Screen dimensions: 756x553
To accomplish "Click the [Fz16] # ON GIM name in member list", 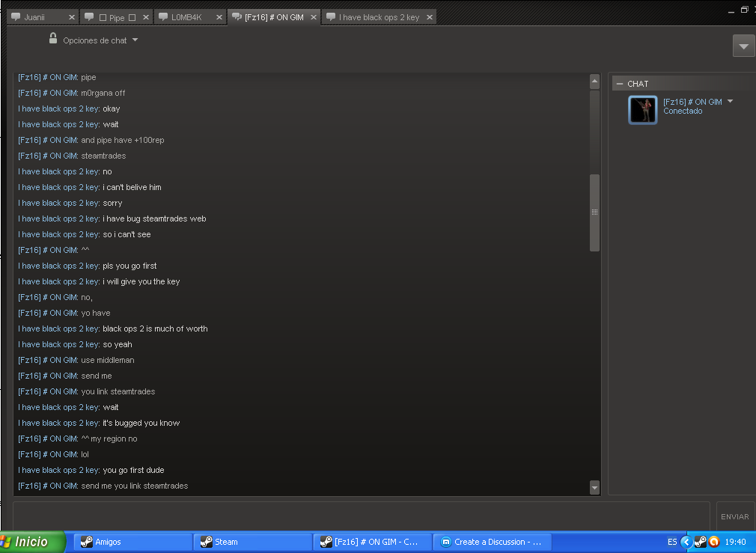I will [x=692, y=102].
